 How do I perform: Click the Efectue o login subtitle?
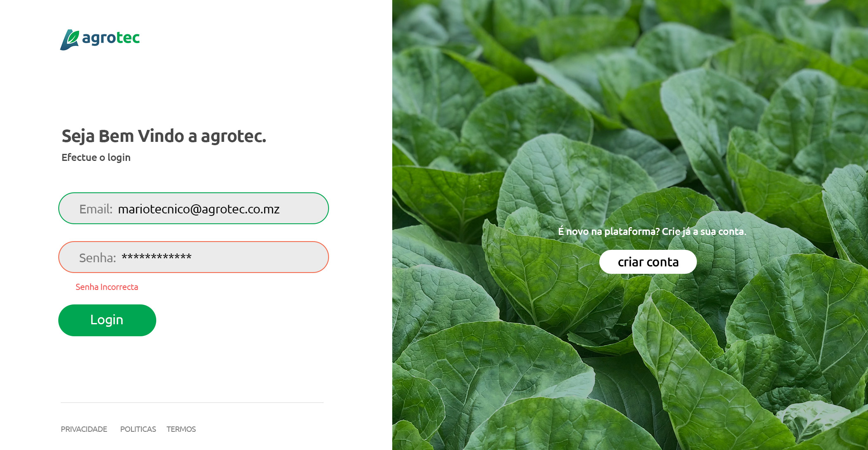(96, 158)
